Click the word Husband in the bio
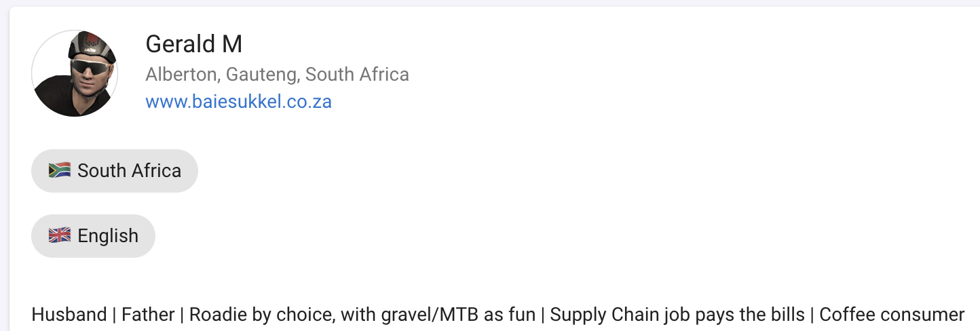 (69, 315)
